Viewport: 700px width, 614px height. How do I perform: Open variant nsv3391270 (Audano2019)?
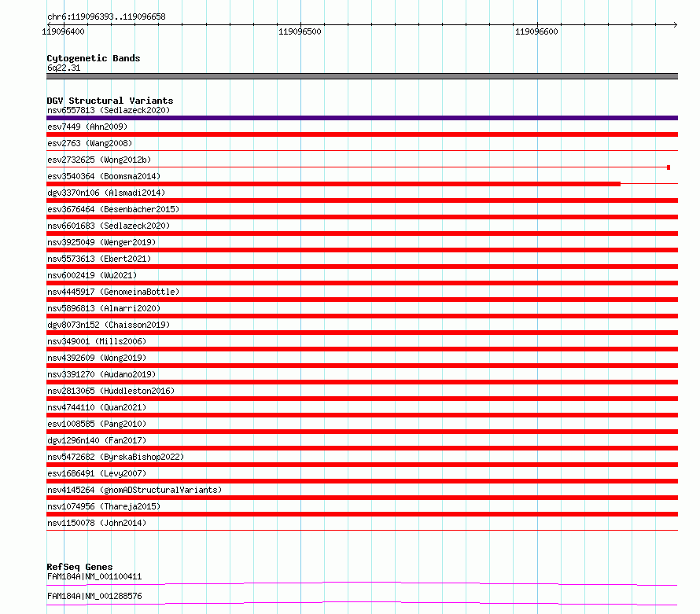tap(101, 374)
